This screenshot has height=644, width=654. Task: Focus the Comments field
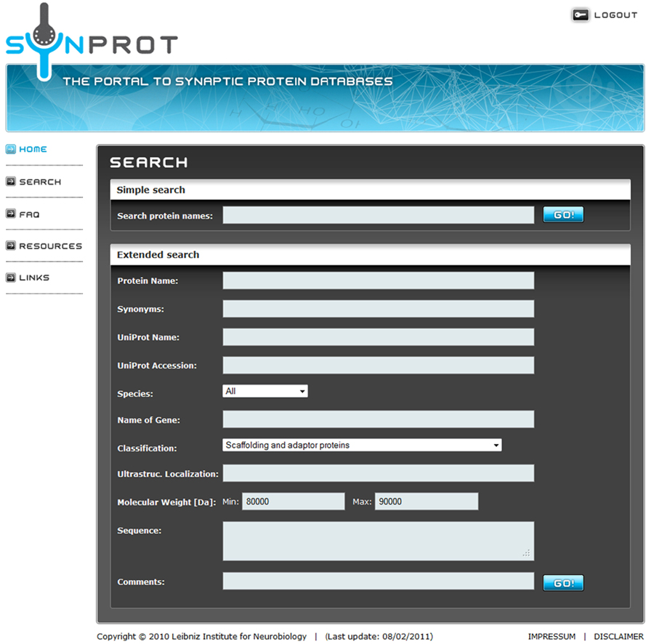pos(379,581)
